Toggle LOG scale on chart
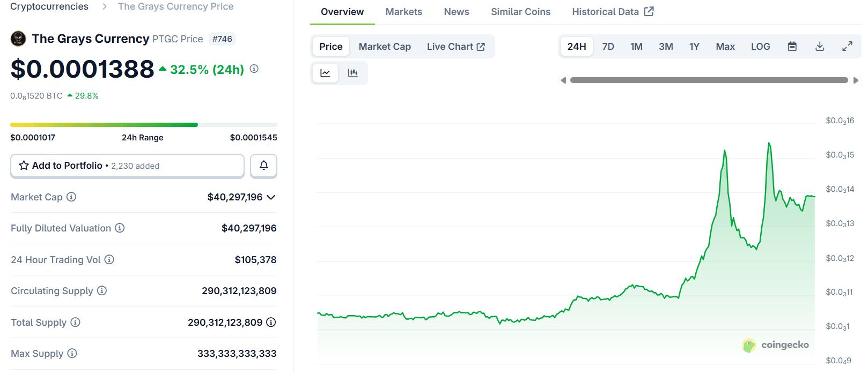 coord(760,47)
